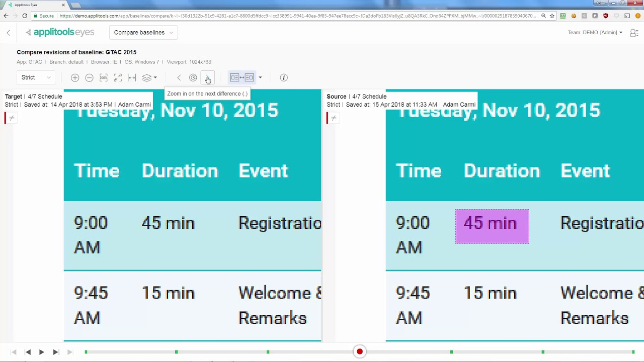Click the circular reset-zoom icon
The image size is (644, 362).
pos(193,77)
